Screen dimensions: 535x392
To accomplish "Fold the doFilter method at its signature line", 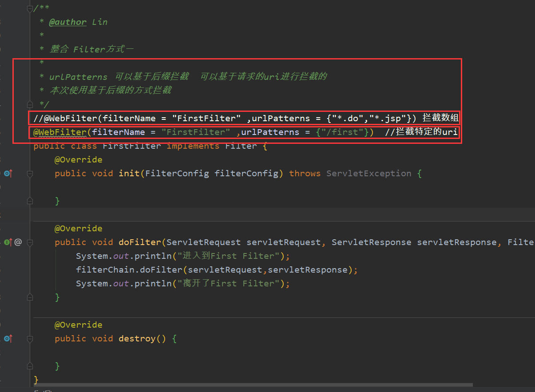I will coord(30,242).
